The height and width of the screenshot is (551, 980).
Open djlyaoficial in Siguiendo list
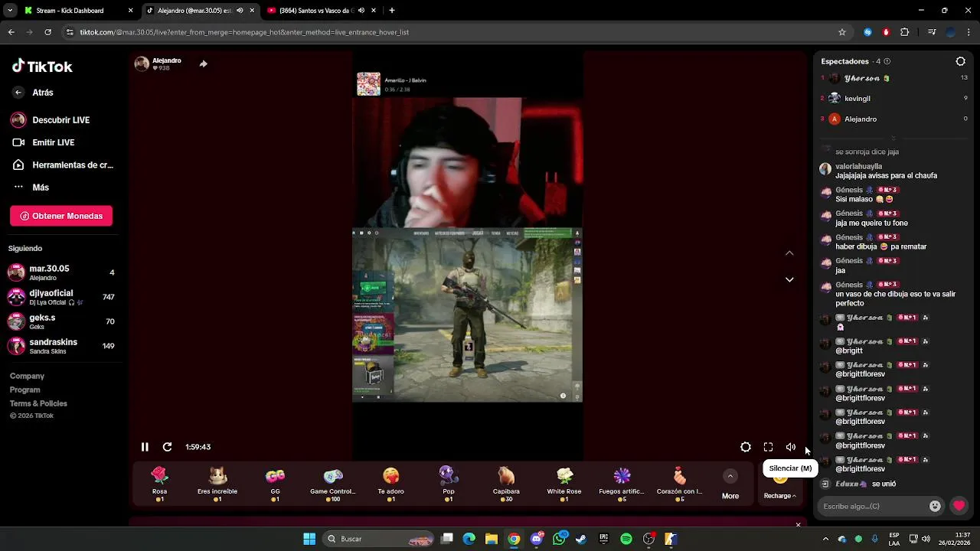click(x=61, y=297)
